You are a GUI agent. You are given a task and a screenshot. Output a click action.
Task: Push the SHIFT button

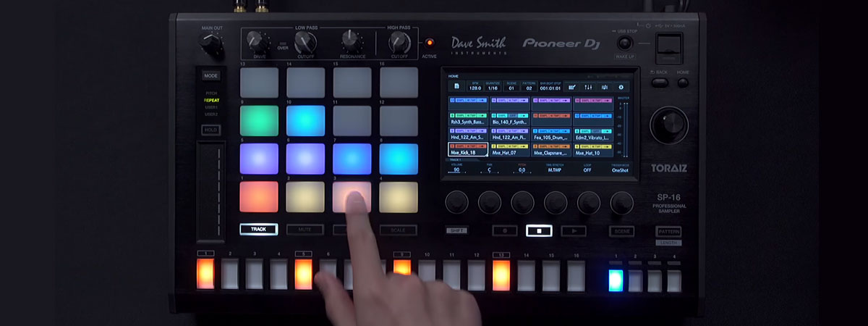pos(457,231)
